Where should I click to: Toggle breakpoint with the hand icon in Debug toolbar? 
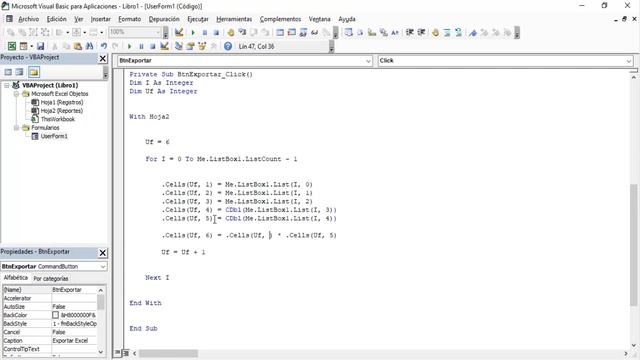[x=231, y=32]
